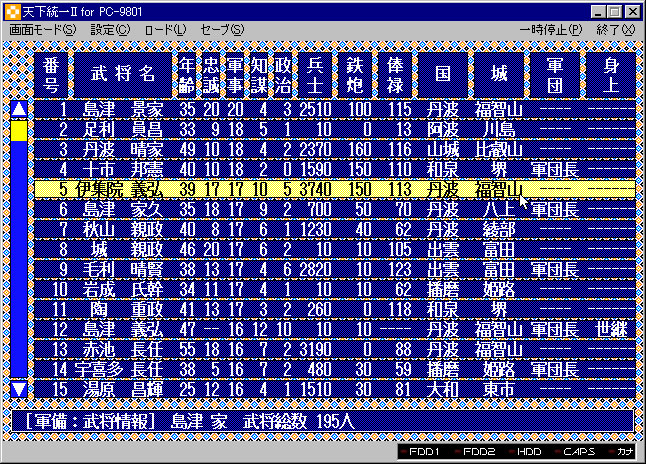
Task: Select general 丹波 晴家 in row 3
Action: 335,150
